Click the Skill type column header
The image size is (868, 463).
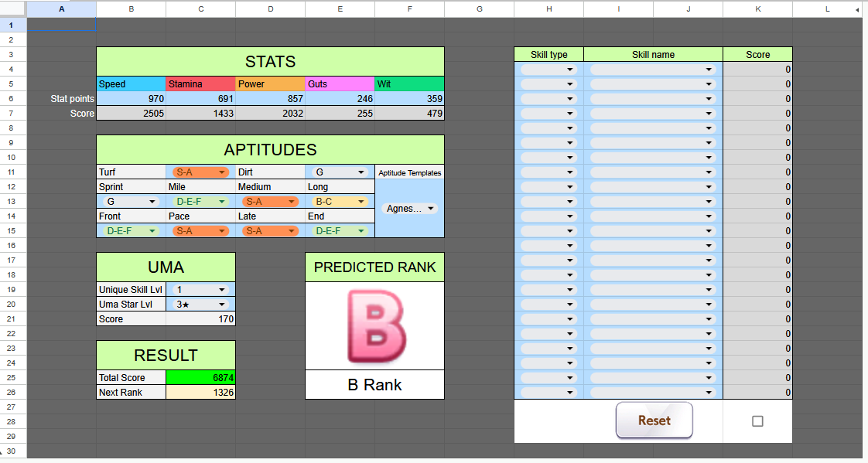click(x=548, y=54)
